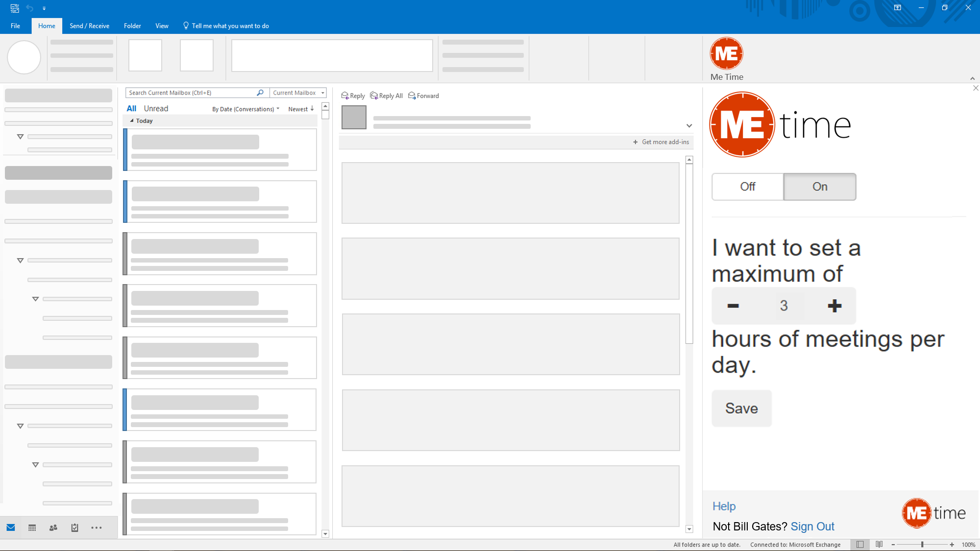
Task: Open the Mail view icon
Action: 11,527
